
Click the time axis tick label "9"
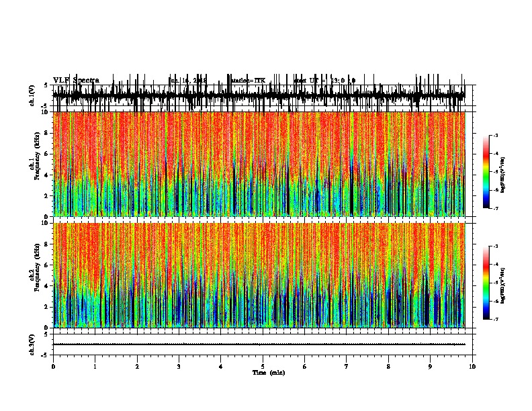tap(430, 367)
